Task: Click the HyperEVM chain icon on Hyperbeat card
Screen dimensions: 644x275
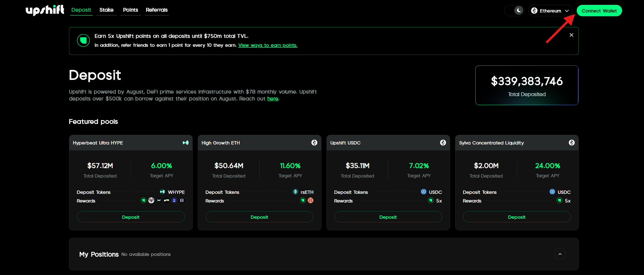Action: click(x=186, y=143)
